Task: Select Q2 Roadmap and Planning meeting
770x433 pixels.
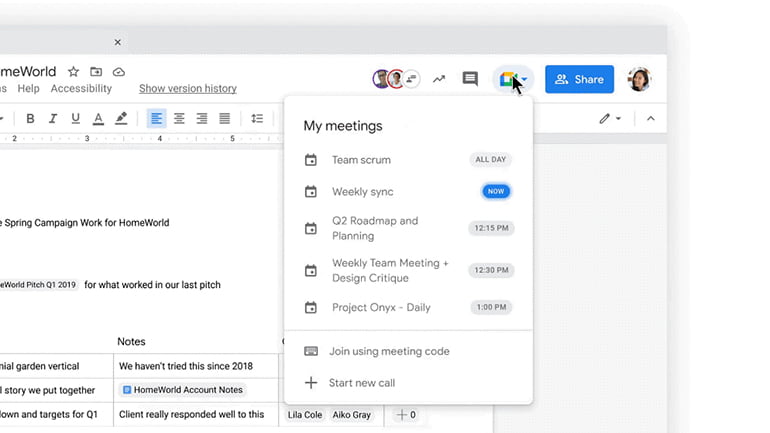Action: tap(408, 228)
